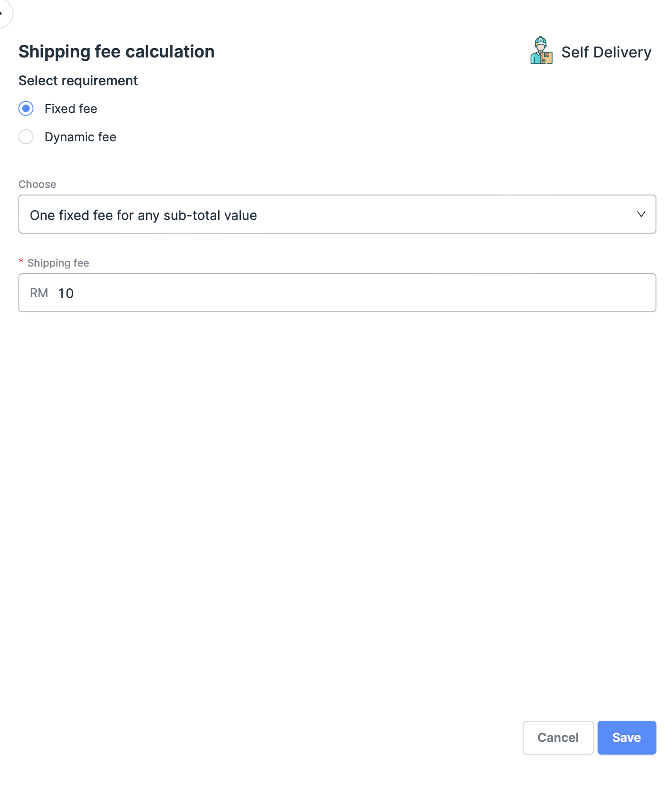
Task: Click into the Shipping fee input field
Action: [x=358, y=293]
